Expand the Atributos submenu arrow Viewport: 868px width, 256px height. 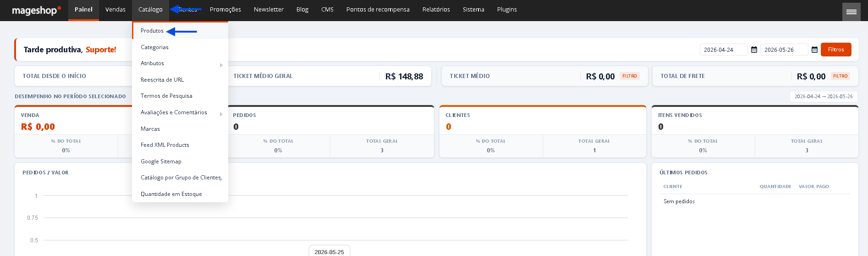[x=221, y=65]
